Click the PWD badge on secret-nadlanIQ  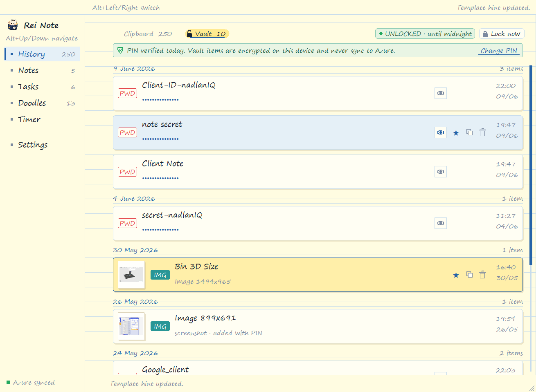click(x=128, y=223)
